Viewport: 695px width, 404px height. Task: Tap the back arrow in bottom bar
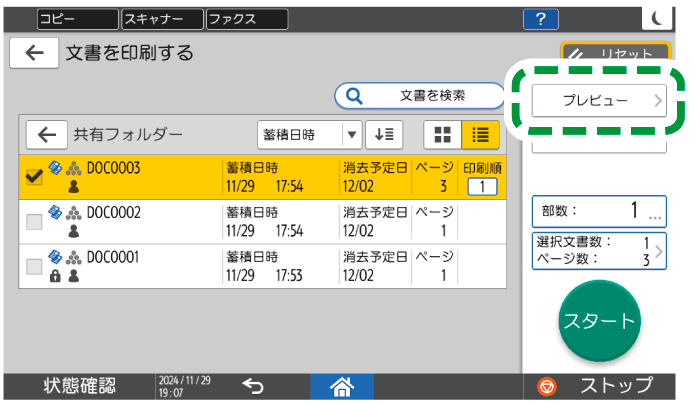coord(253,386)
